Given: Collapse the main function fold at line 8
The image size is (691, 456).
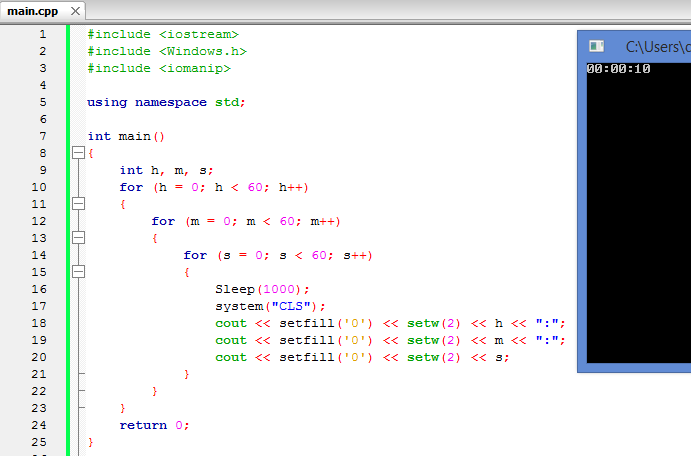Looking at the screenshot, I should click(x=78, y=153).
